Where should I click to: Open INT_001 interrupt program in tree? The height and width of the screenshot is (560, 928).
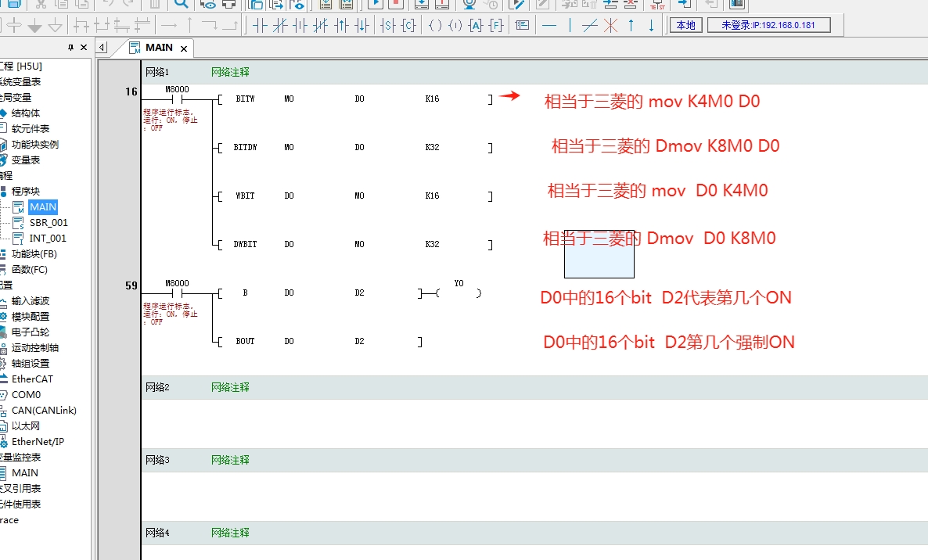(48, 239)
